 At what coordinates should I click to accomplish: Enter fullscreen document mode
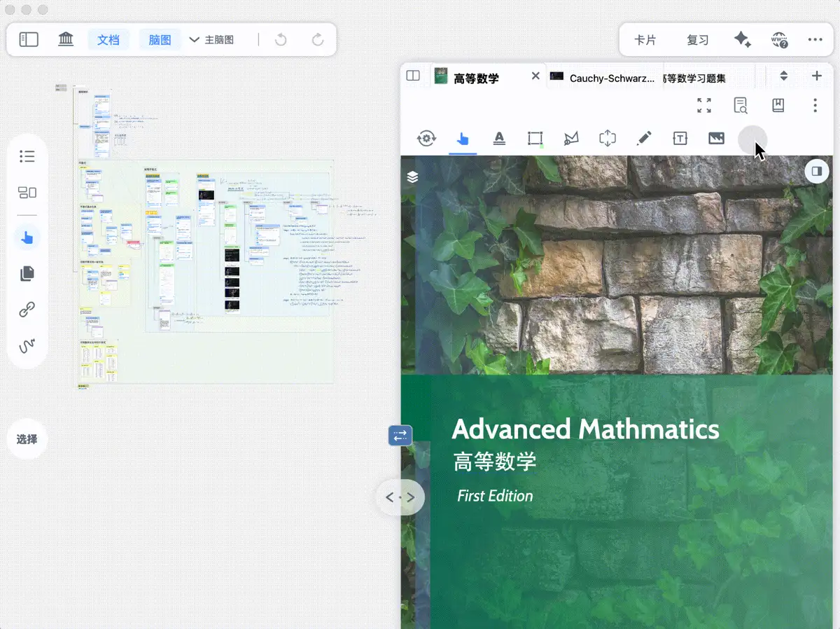pos(704,106)
